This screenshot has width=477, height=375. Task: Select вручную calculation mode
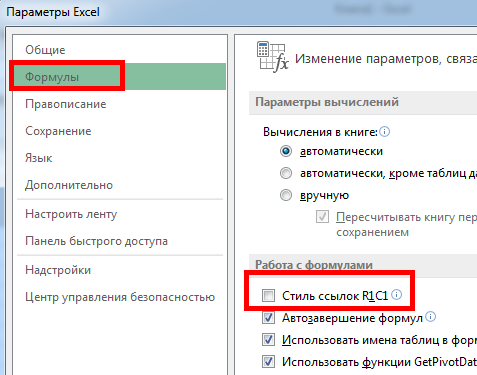click(286, 195)
